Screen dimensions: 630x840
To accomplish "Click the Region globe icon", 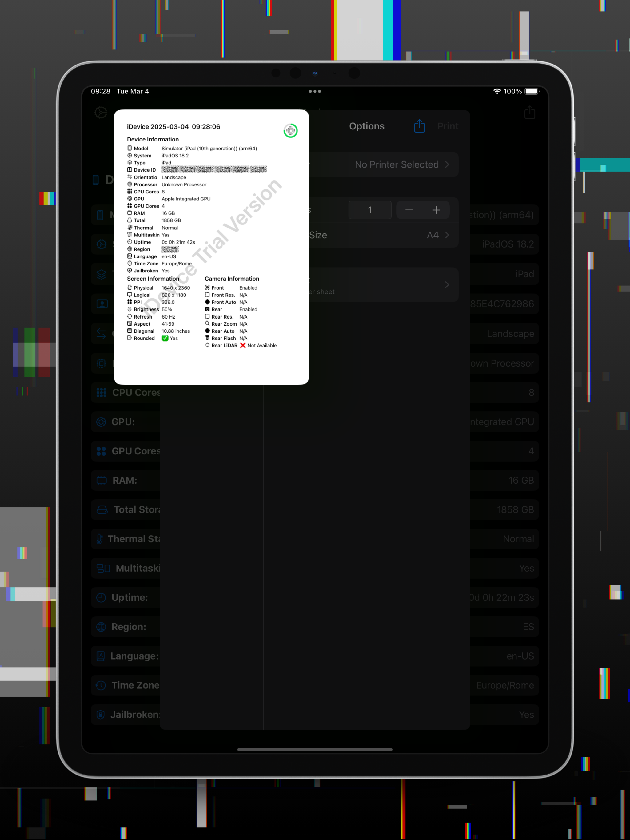I will (101, 627).
